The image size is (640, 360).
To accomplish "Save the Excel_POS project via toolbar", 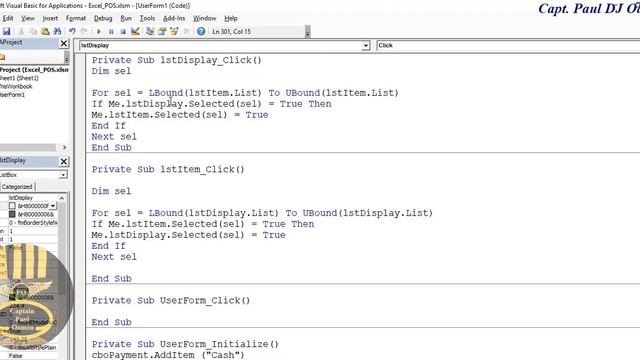I will point(6,31).
